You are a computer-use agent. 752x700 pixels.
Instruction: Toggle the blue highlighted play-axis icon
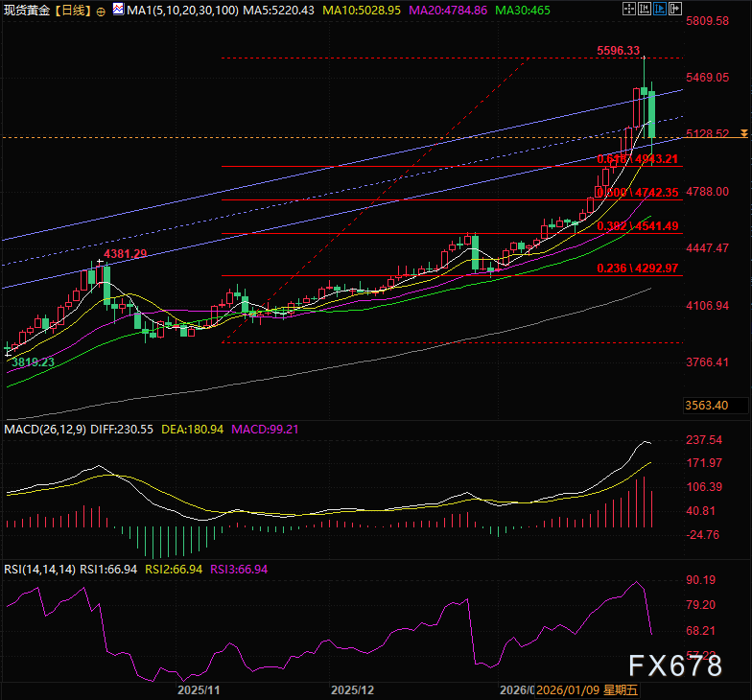(660, 9)
